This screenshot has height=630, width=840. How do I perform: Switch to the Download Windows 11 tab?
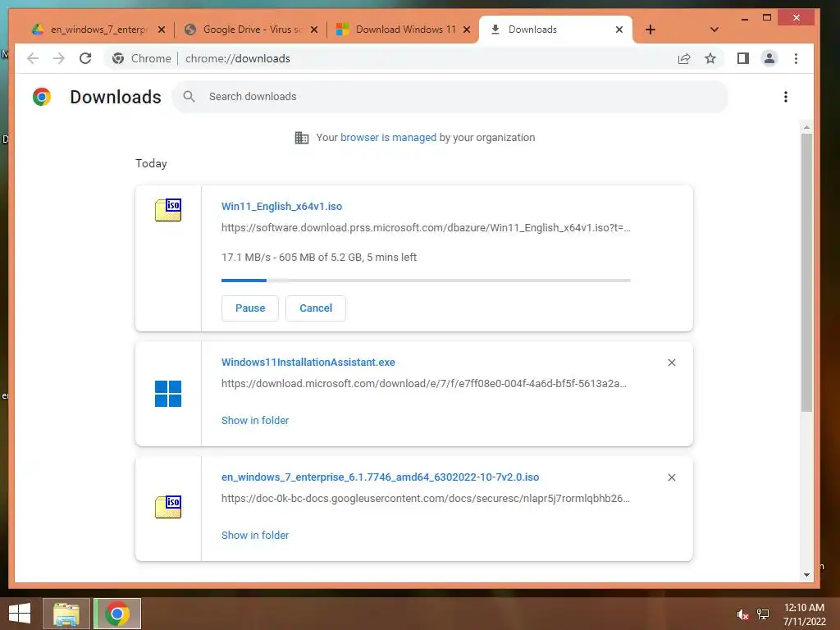[x=402, y=30]
